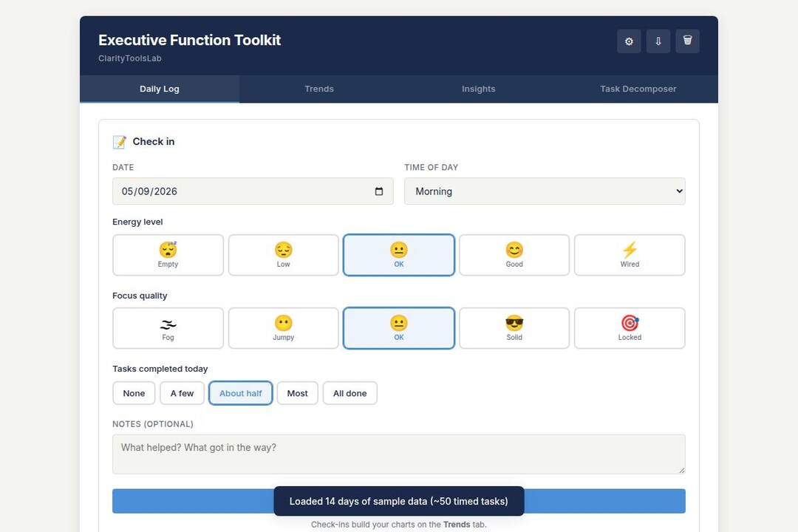Expand the Time of Day dropdown

coord(545,191)
